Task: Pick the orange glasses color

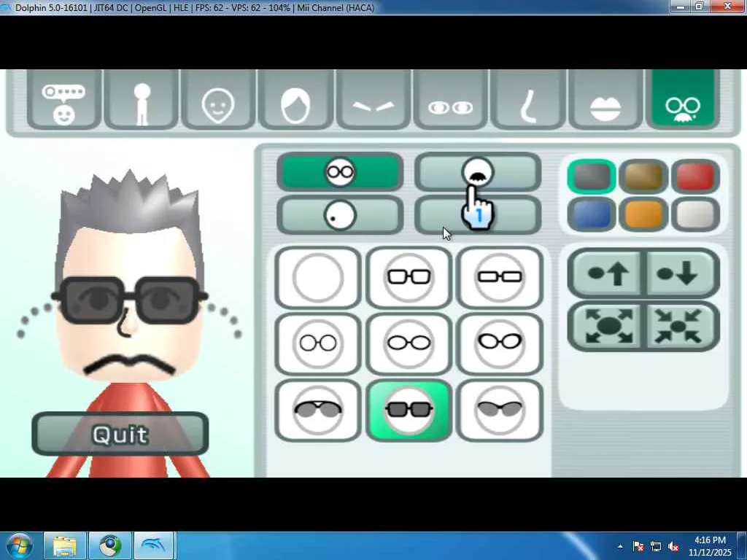Action: (643, 214)
